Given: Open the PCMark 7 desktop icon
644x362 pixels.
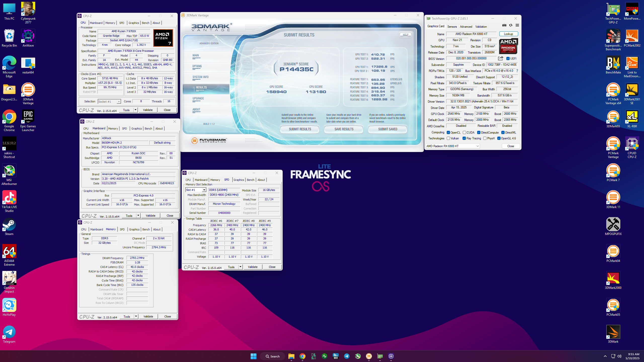Looking at the screenshot, I should (x=613, y=173).
